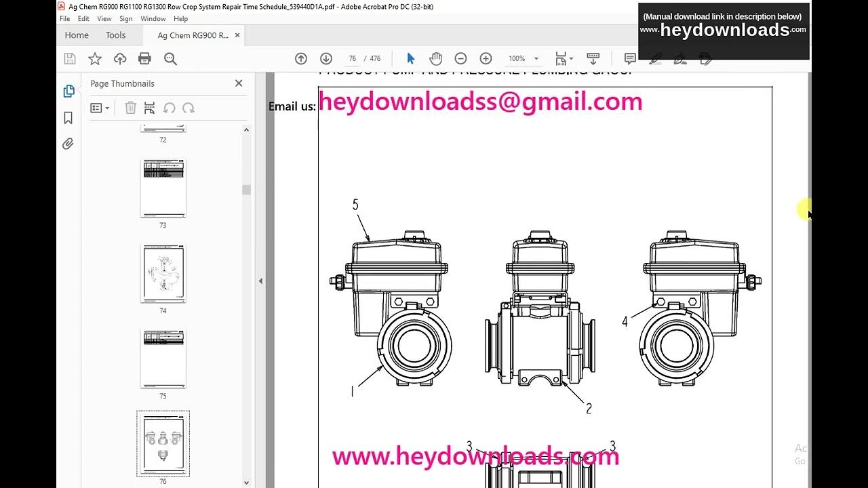This screenshot has width=868, height=488.
Task: Print the document with printer icon
Action: click(x=144, y=59)
